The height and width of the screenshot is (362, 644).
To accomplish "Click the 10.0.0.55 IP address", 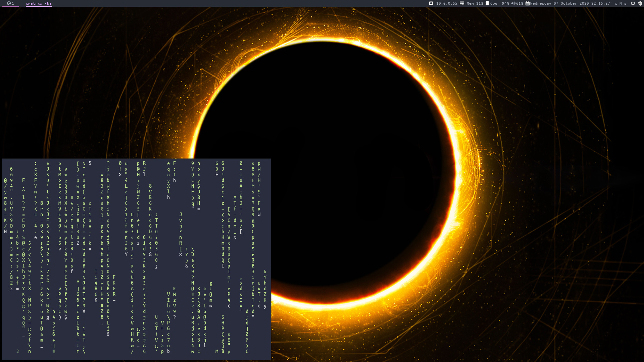I will point(447,3).
